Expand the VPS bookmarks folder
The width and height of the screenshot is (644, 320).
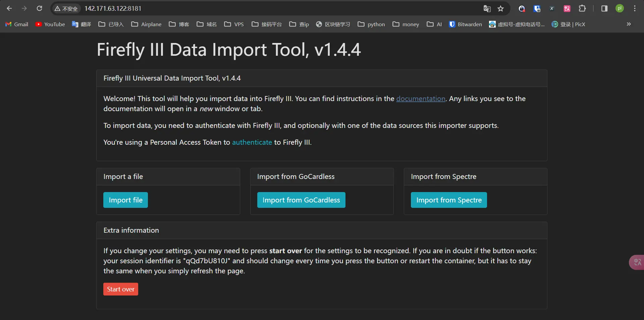click(x=234, y=24)
